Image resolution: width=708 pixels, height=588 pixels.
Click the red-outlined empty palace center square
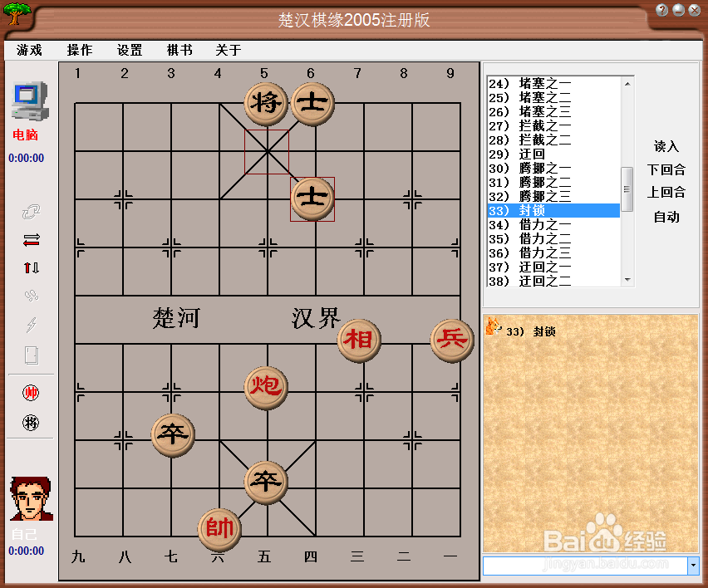267,152
